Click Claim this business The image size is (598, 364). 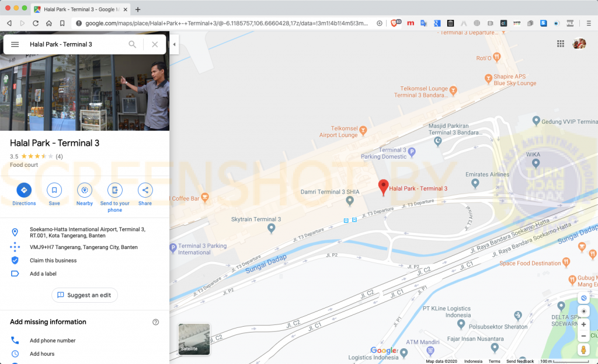53,260
